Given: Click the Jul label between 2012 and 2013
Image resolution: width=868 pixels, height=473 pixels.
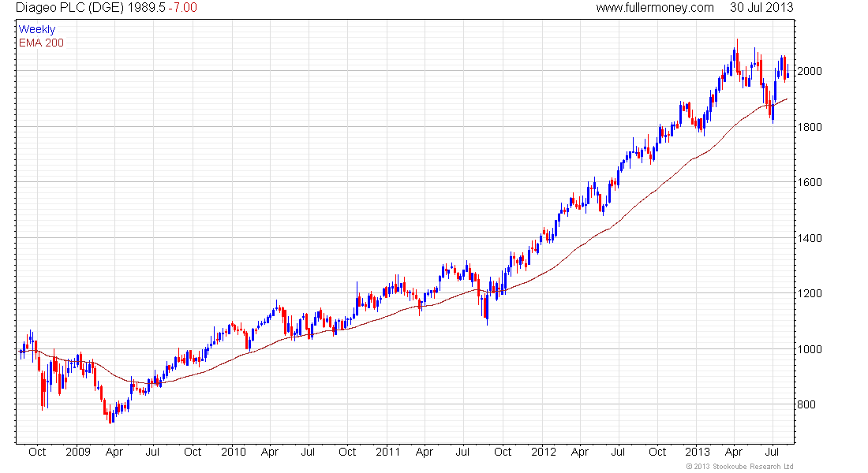Looking at the screenshot, I should (x=618, y=452).
